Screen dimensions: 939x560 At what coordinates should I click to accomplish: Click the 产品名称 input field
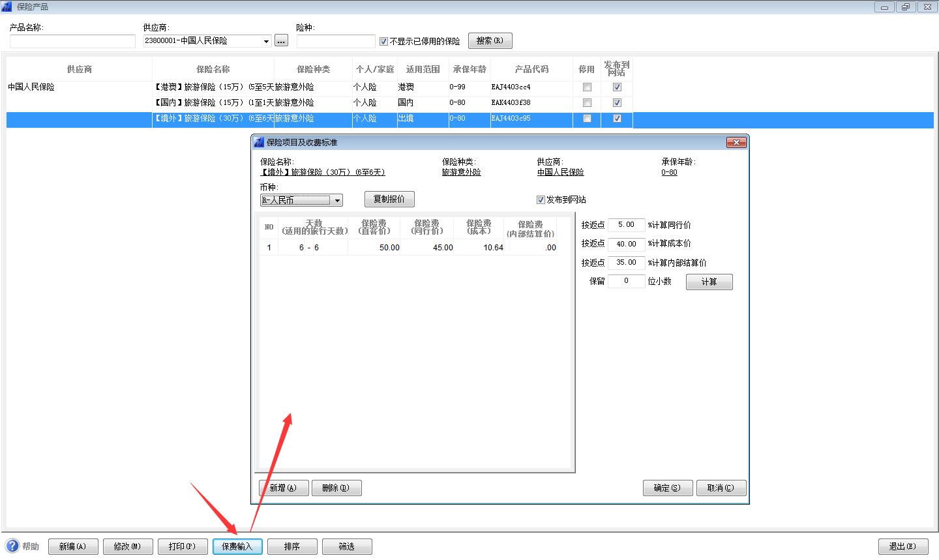point(72,41)
